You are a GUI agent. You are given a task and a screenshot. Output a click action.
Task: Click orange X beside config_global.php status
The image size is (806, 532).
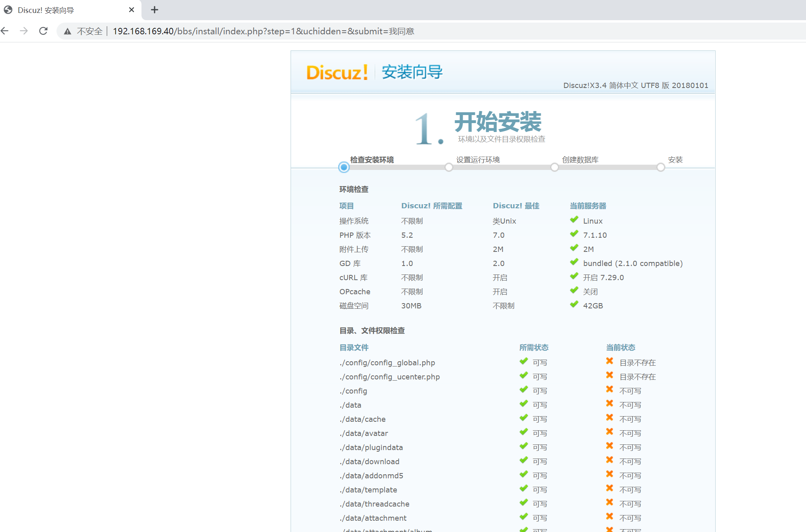[609, 361]
